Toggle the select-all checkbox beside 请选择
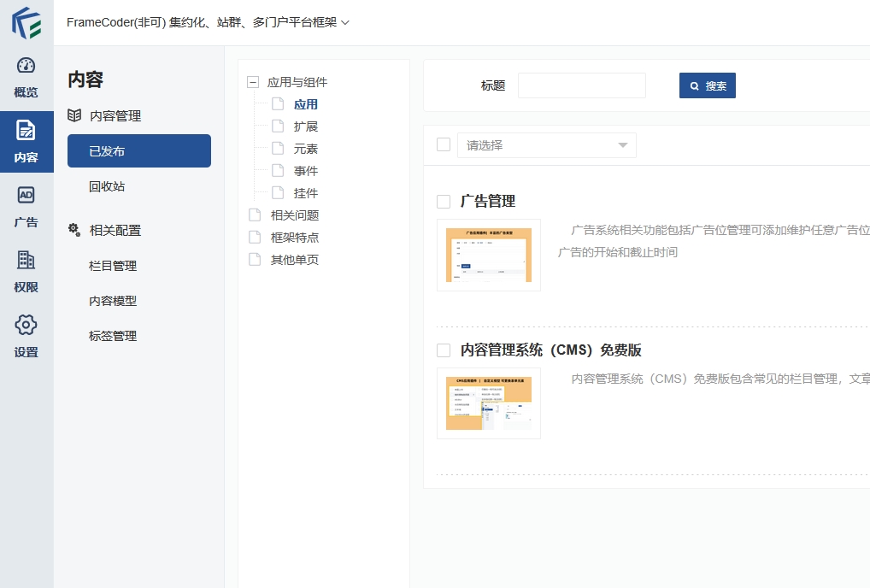The width and height of the screenshot is (870, 588). pos(444,144)
